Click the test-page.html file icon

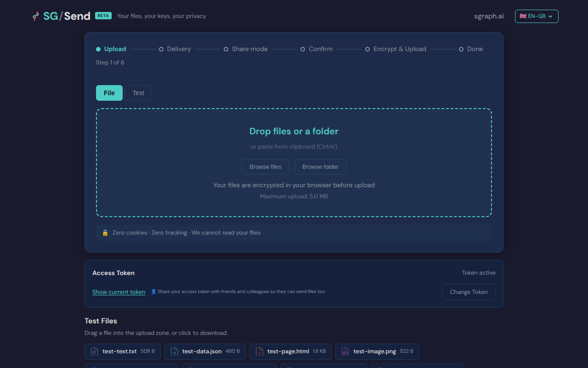(260, 351)
